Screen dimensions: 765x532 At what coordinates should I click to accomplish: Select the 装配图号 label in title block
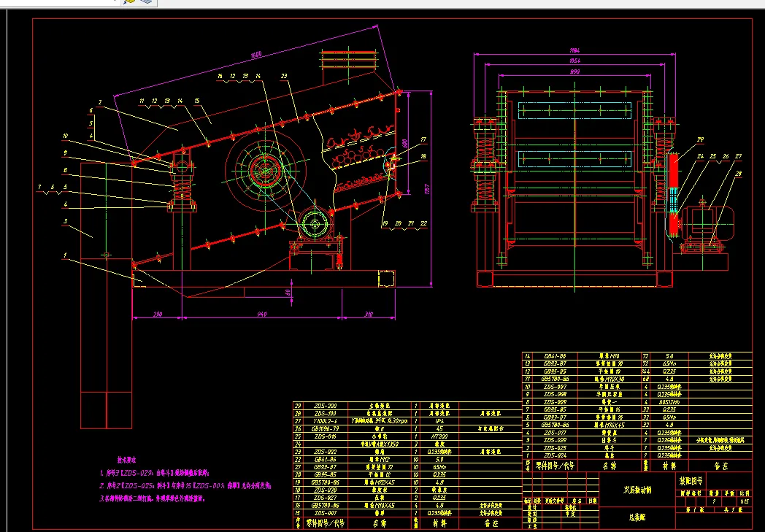[691, 481]
